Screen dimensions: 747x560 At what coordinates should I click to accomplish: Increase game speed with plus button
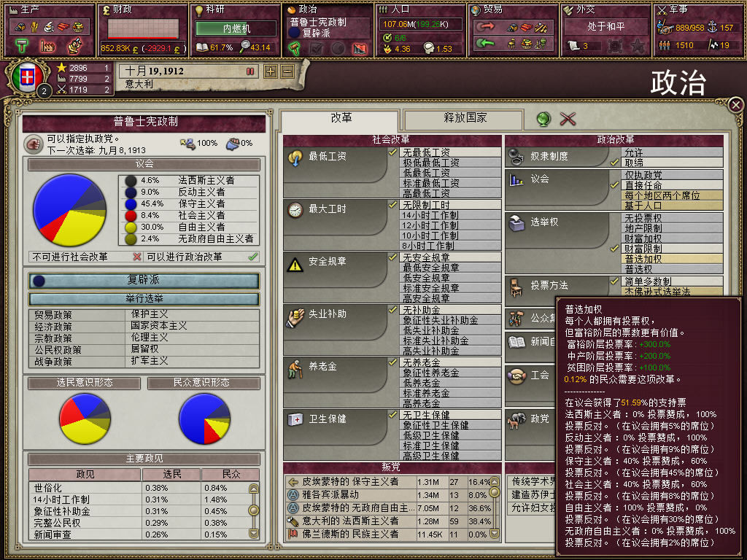point(271,71)
